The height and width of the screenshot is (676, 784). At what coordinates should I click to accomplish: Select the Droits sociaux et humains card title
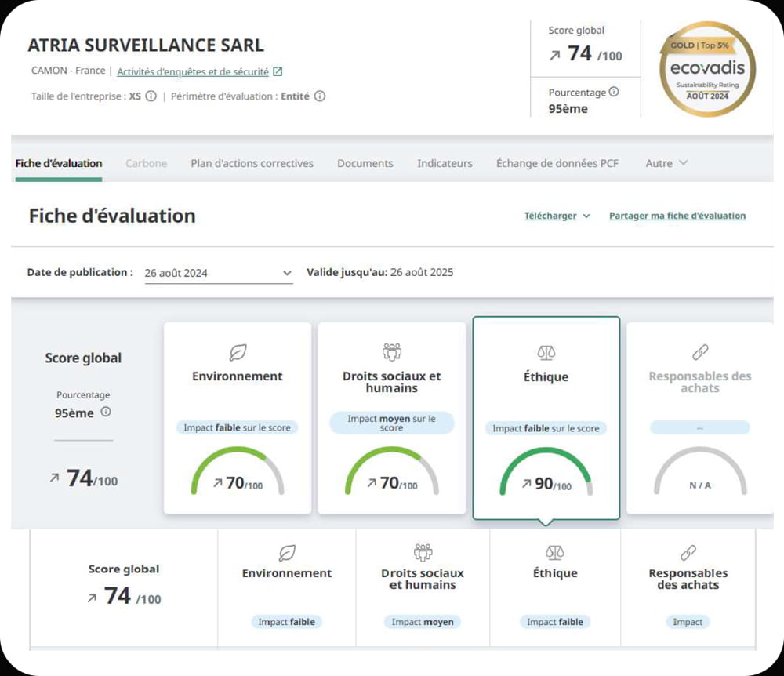(x=391, y=382)
